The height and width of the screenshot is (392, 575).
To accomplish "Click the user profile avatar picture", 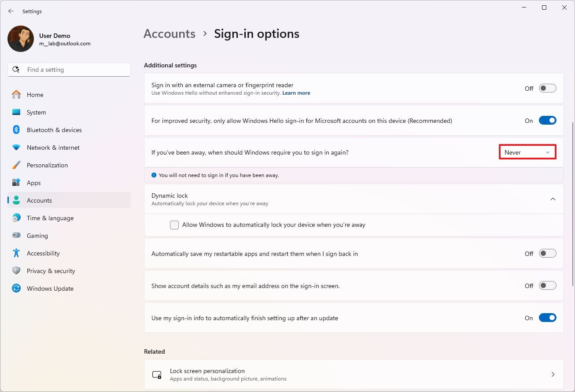I will (20, 39).
